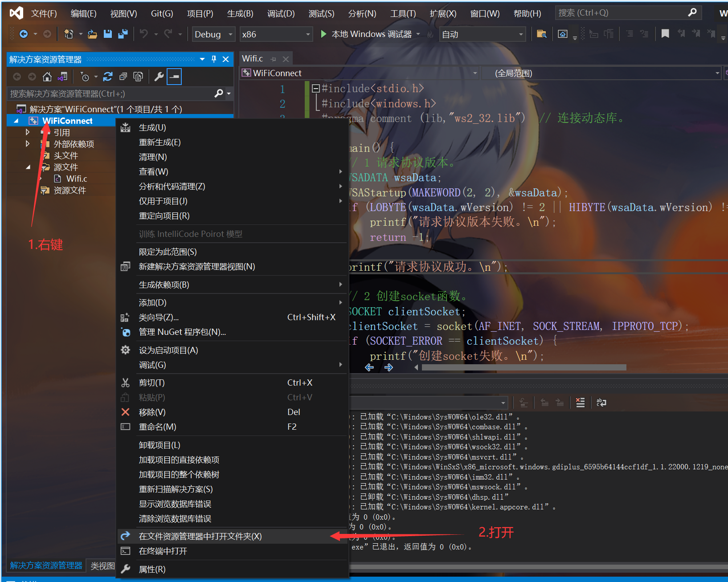
Task: Open the x86 platform dropdown
Action: coord(276,34)
